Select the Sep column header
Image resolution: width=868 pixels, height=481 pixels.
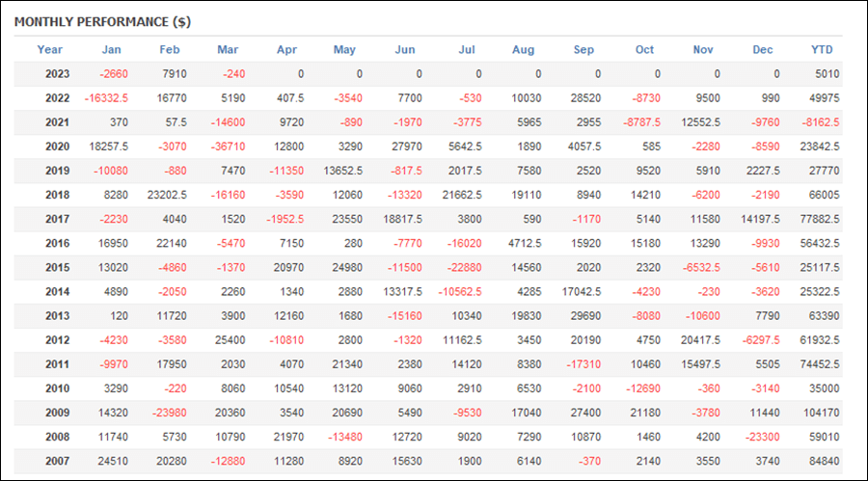pos(583,50)
